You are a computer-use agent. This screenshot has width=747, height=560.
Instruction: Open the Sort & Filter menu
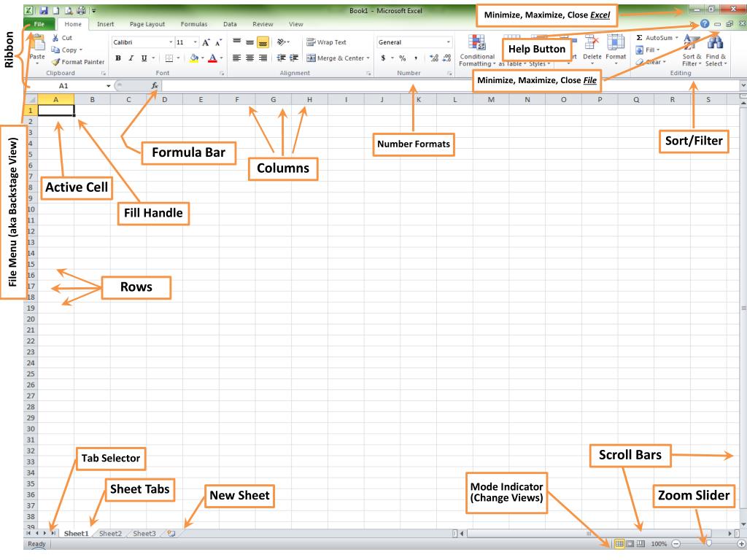coord(692,50)
